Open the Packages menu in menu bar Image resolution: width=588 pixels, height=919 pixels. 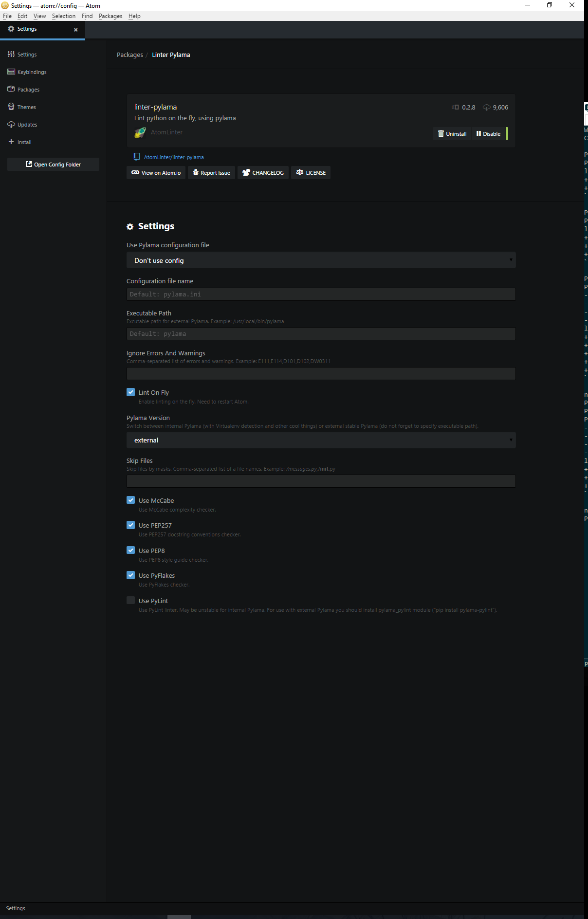click(110, 16)
